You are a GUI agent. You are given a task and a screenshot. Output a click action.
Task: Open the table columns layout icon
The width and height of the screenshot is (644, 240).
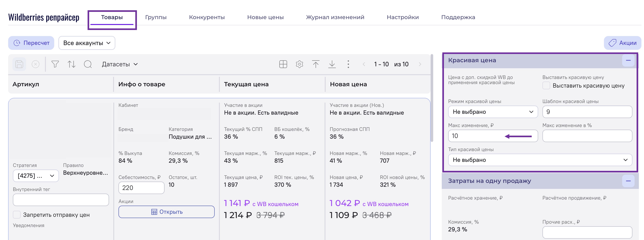[283, 64]
